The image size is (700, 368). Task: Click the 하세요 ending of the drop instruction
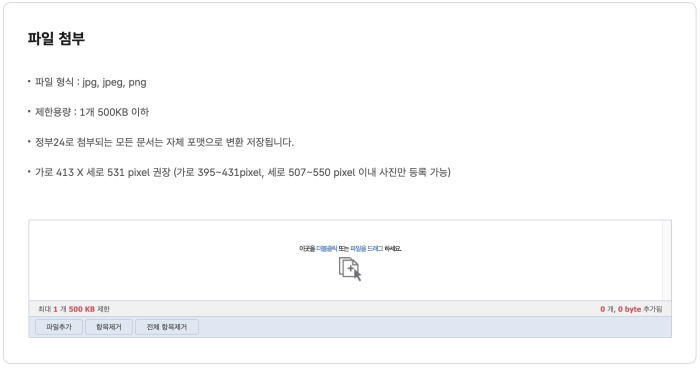[x=393, y=249]
